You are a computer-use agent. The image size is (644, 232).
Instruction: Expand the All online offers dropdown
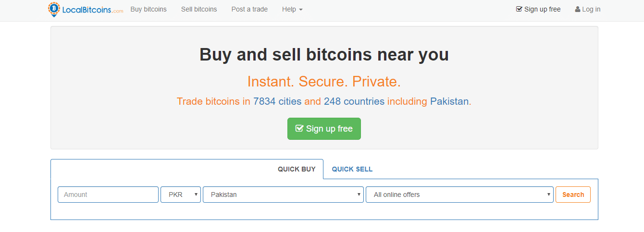point(459,195)
